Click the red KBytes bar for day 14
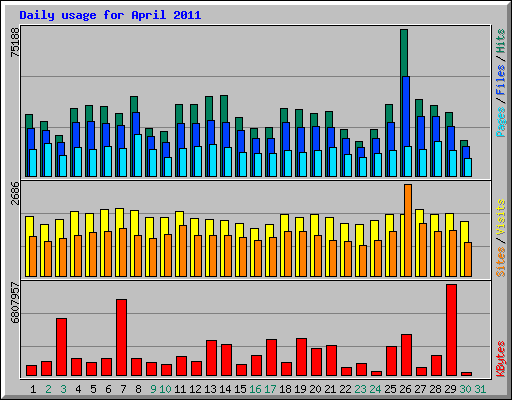Image resolution: width=512 pixels, height=400 pixels. (x=226, y=360)
